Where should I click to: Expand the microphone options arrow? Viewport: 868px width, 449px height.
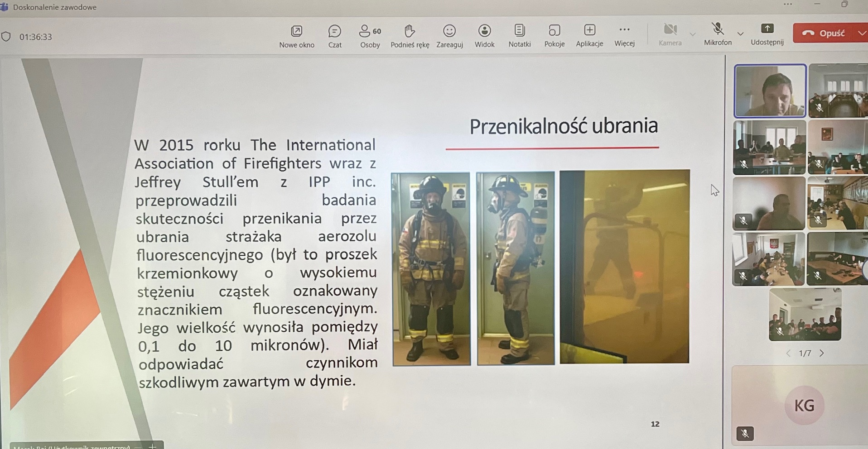(x=740, y=34)
